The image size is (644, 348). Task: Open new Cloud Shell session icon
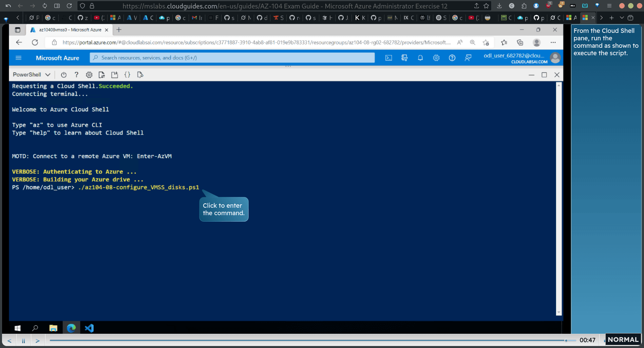114,75
